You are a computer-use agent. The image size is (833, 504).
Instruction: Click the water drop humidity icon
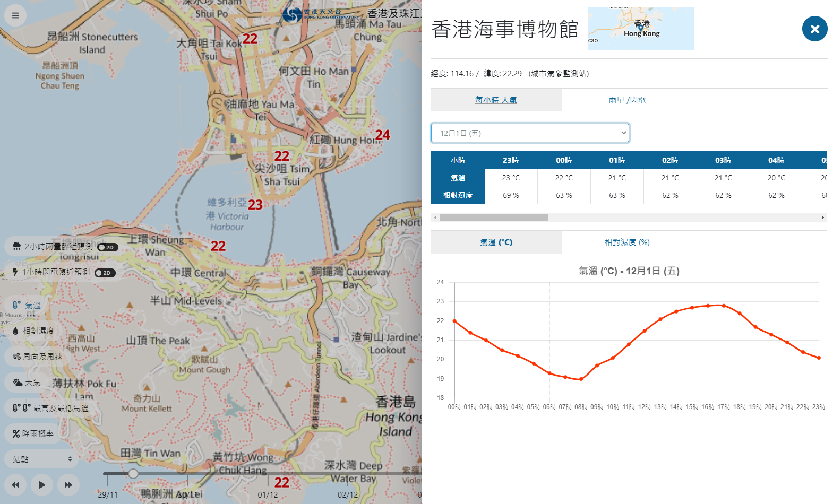15,331
